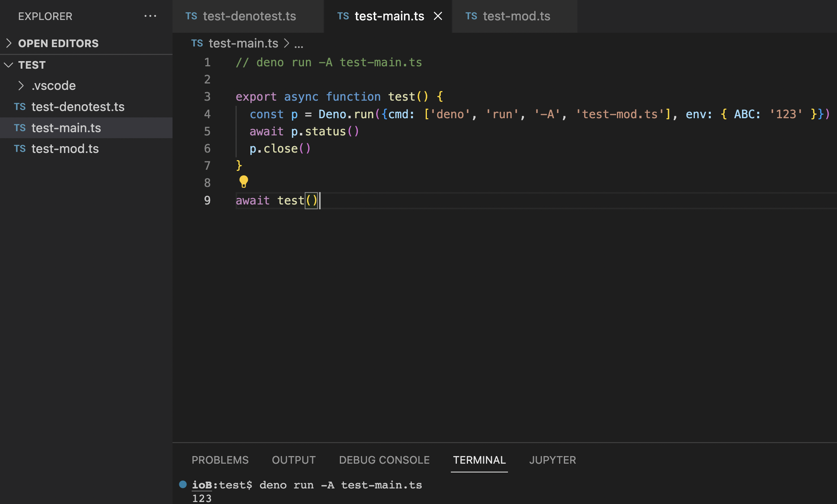Open the test-mod.ts editor tab
This screenshot has width=837, height=504.
(516, 16)
